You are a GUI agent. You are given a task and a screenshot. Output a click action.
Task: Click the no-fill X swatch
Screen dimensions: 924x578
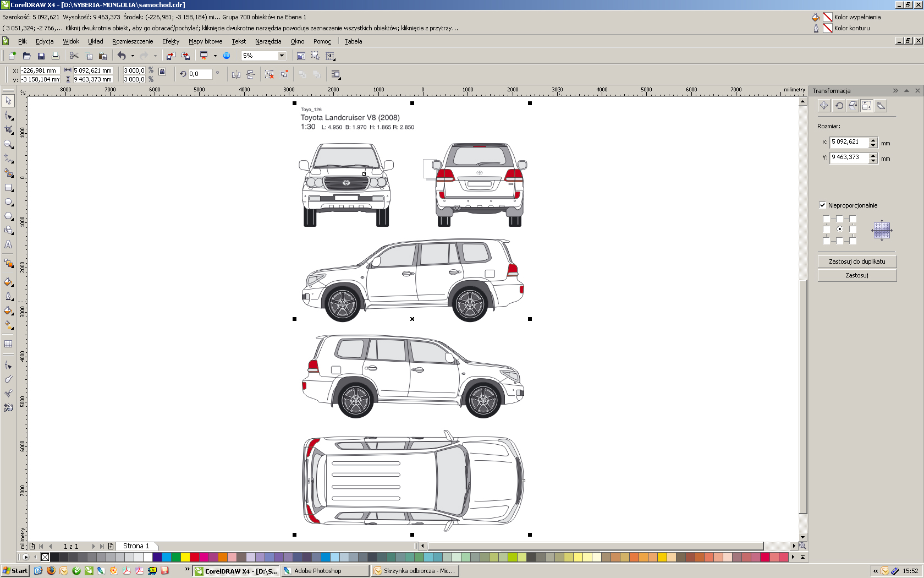[x=45, y=557]
